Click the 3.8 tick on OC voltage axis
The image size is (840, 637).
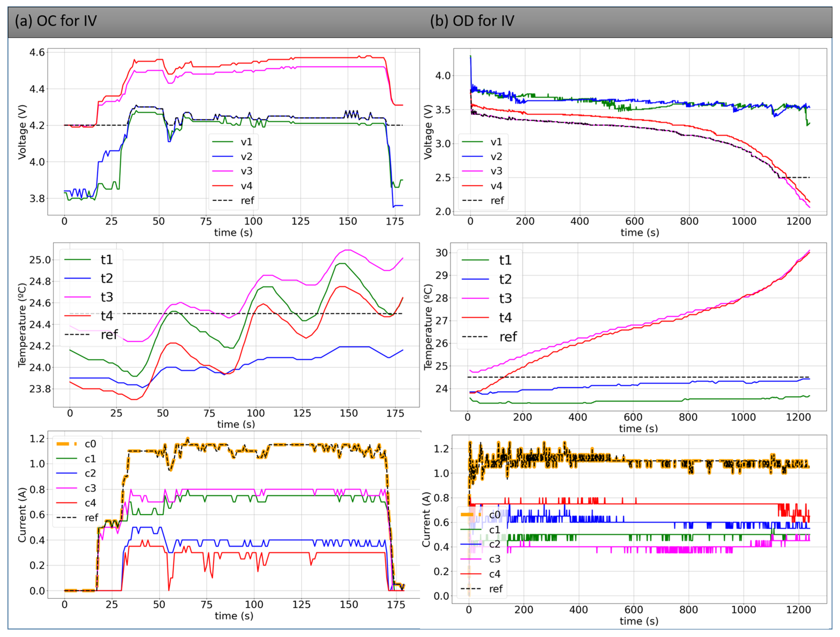click(x=37, y=199)
